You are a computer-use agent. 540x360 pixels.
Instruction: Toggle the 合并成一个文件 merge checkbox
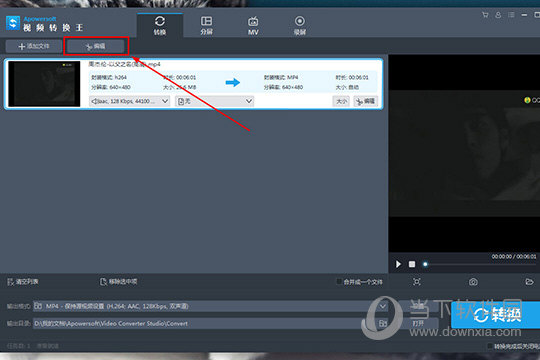tap(339, 282)
